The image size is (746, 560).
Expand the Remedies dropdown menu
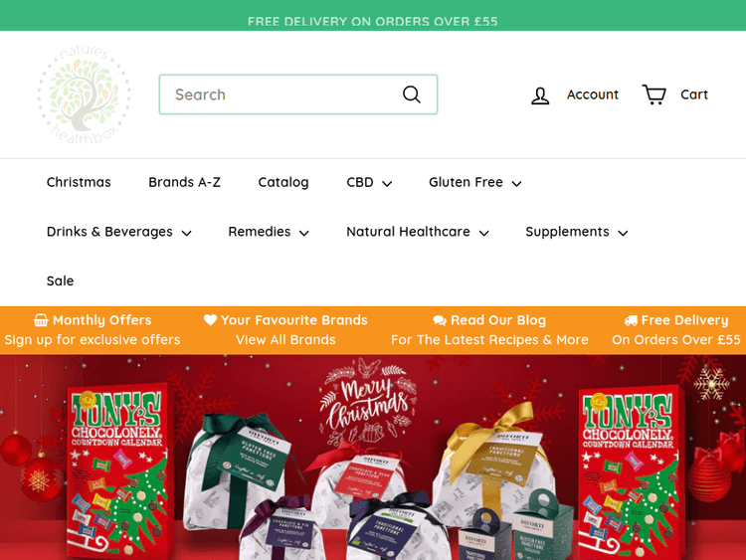click(269, 232)
